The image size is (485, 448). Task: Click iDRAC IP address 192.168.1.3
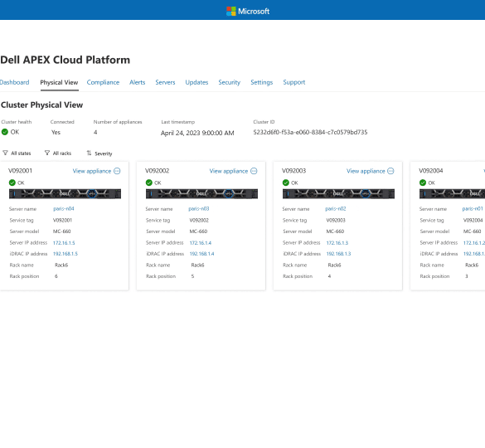[x=339, y=254]
